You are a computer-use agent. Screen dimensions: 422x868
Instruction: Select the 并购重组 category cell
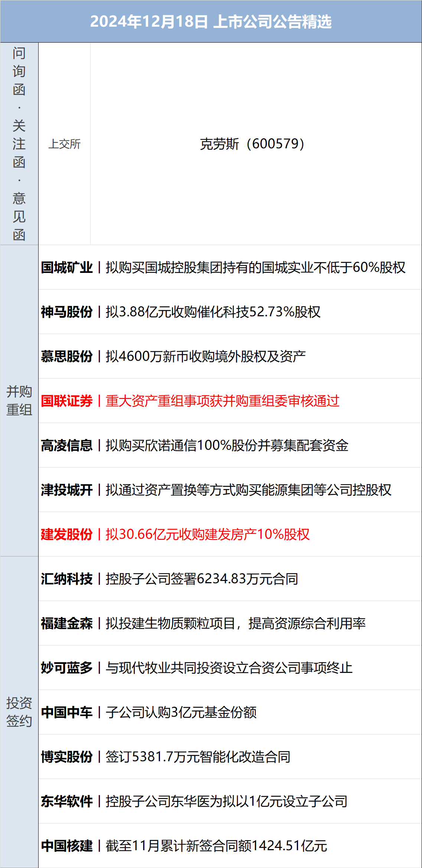pos(19,400)
